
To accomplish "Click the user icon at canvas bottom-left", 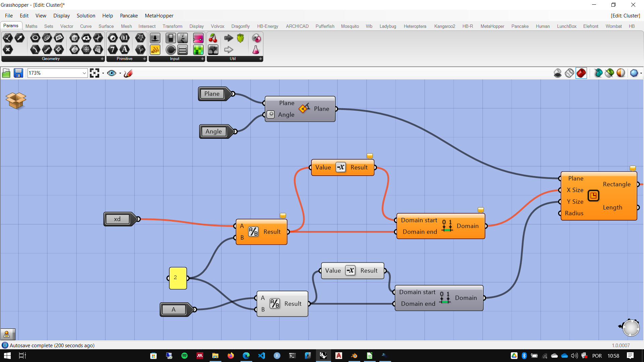I will (x=7, y=334).
